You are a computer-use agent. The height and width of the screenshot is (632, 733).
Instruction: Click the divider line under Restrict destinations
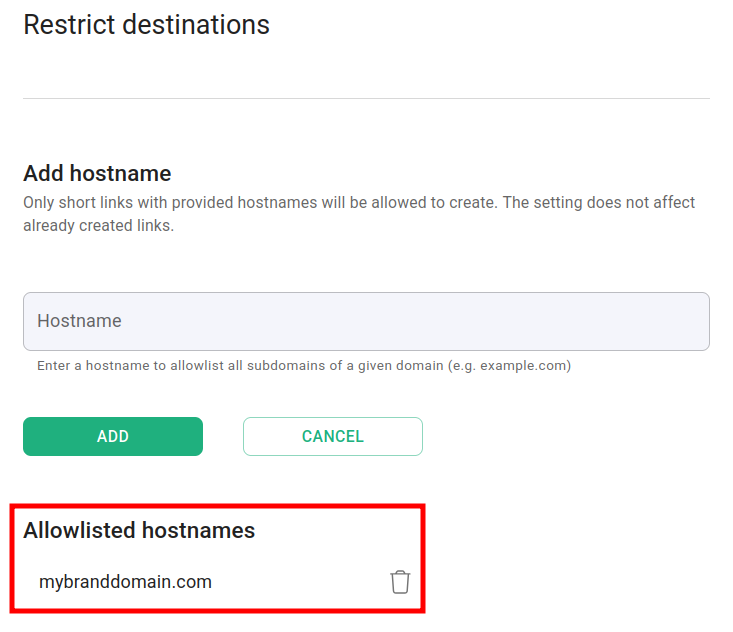coord(366,98)
